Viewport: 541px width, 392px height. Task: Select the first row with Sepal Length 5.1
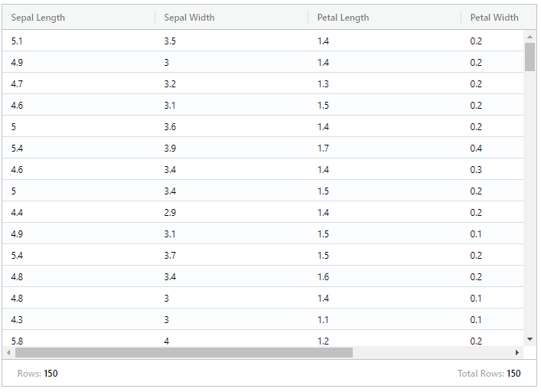[x=263, y=41]
